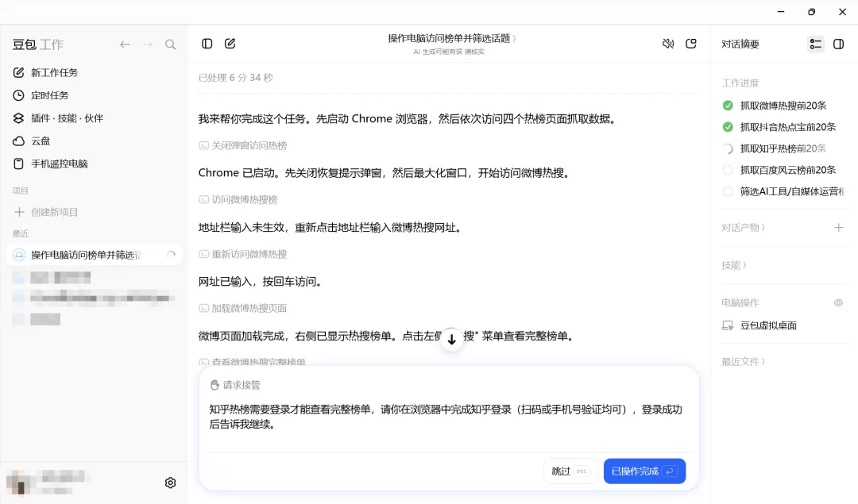Open settings gear at sidebar bottom
Viewport: 858px width, 504px height.
[x=170, y=483]
